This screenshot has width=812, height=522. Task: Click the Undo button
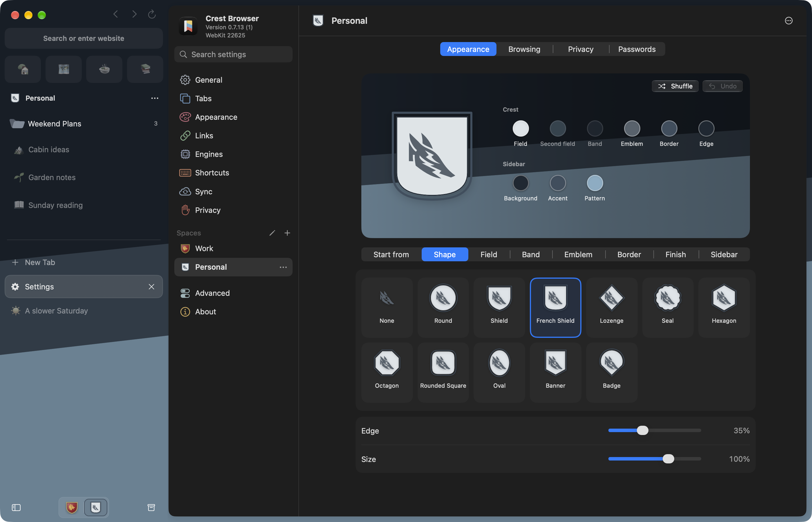pos(722,86)
